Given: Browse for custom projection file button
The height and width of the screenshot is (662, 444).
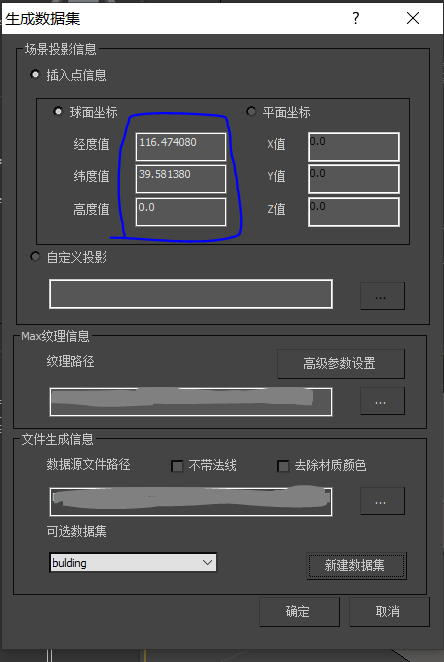Looking at the screenshot, I should [382, 296].
